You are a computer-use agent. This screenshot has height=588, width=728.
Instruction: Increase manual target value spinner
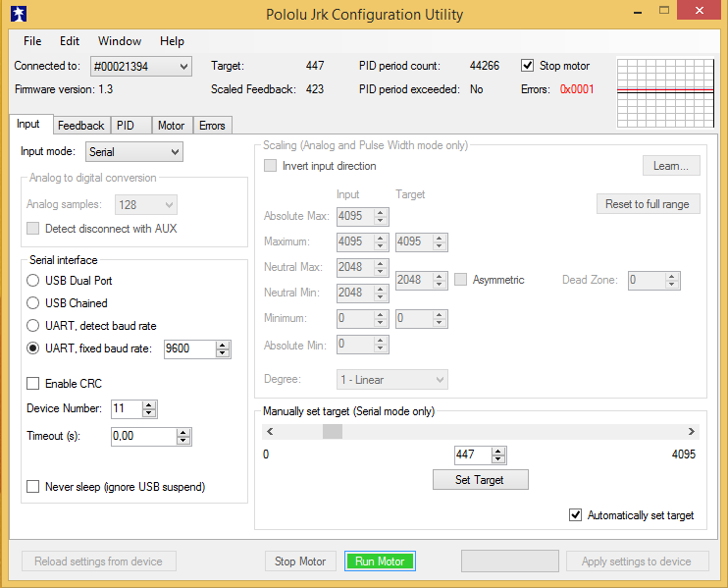pyautogui.click(x=498, y=451)
